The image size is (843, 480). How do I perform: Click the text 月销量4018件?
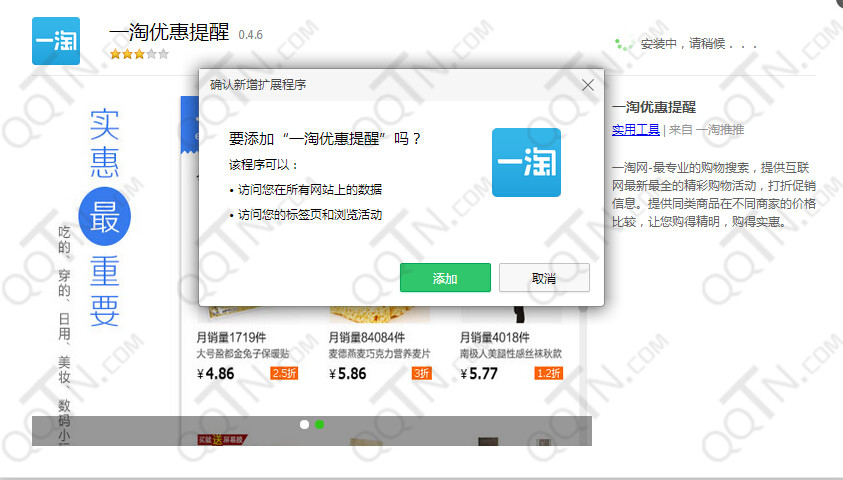pos(495,338)
